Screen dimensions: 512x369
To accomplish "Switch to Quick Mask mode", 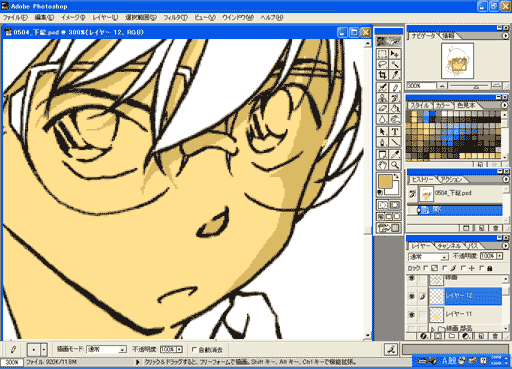I will tap(395, 205).
